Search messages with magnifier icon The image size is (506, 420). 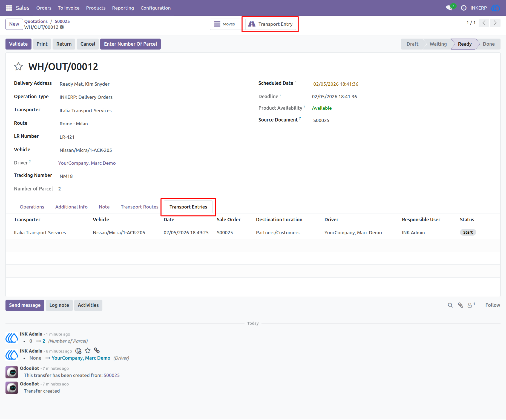pyautogui.click(x=450, y=305)
